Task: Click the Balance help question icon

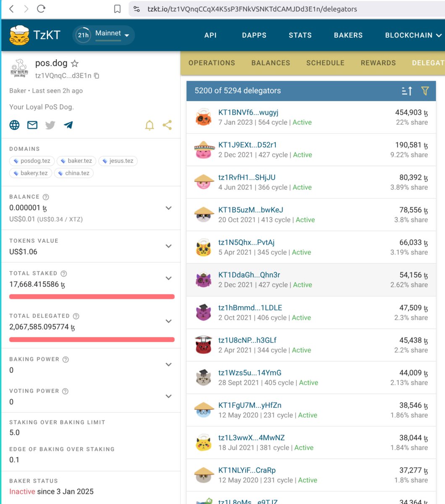Action: tap(46, 197)
